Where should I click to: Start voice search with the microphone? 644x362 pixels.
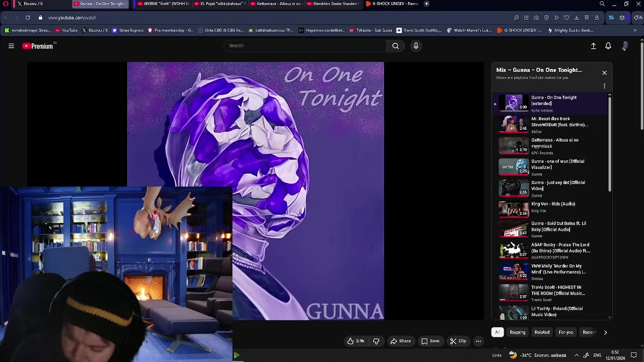416,46
